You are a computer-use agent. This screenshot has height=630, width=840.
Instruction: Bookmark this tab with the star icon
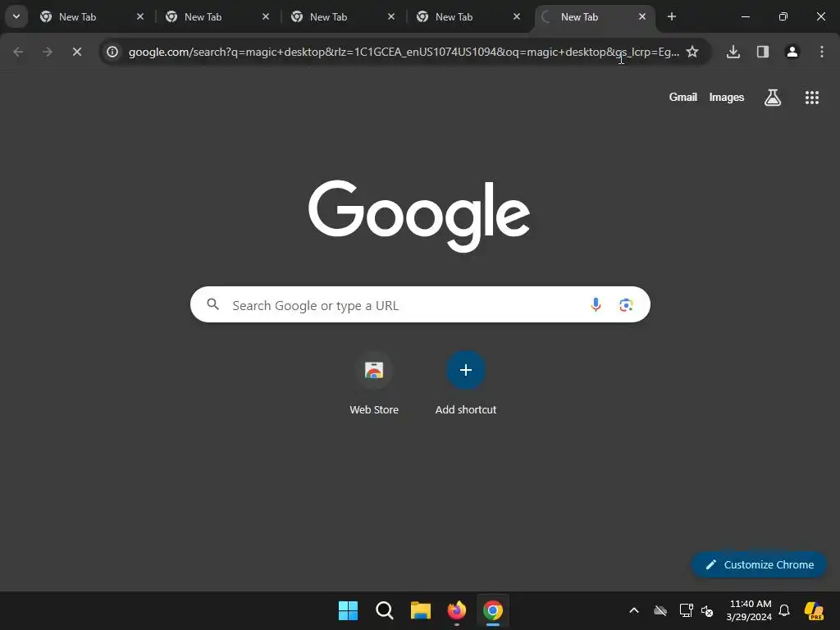coord(692,52)
